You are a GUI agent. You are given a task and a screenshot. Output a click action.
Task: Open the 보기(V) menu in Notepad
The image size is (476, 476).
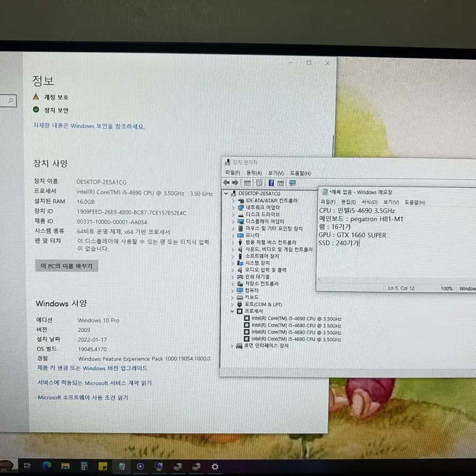coord(391,202)
